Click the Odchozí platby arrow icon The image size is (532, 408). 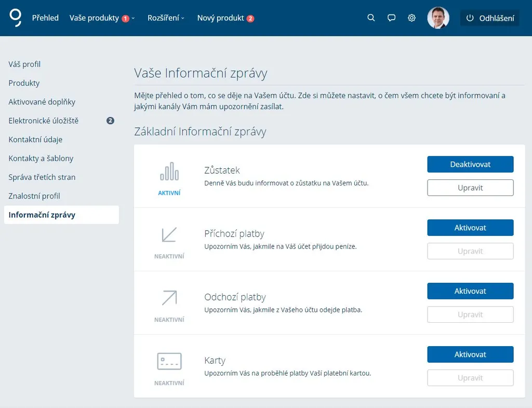169,298
